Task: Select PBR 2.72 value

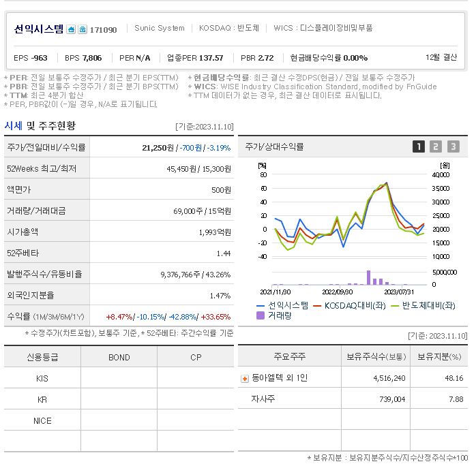Action: 257,58
